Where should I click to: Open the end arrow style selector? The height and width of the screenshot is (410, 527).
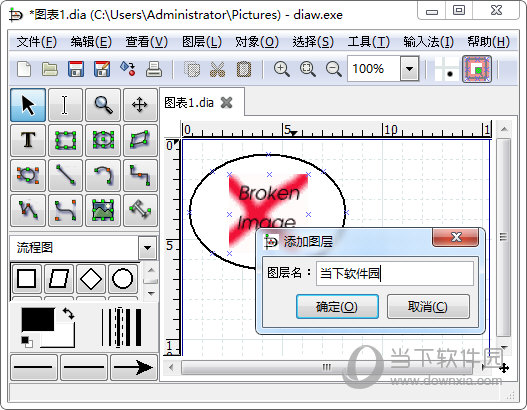pyautogui.click(x=134, y=367)
